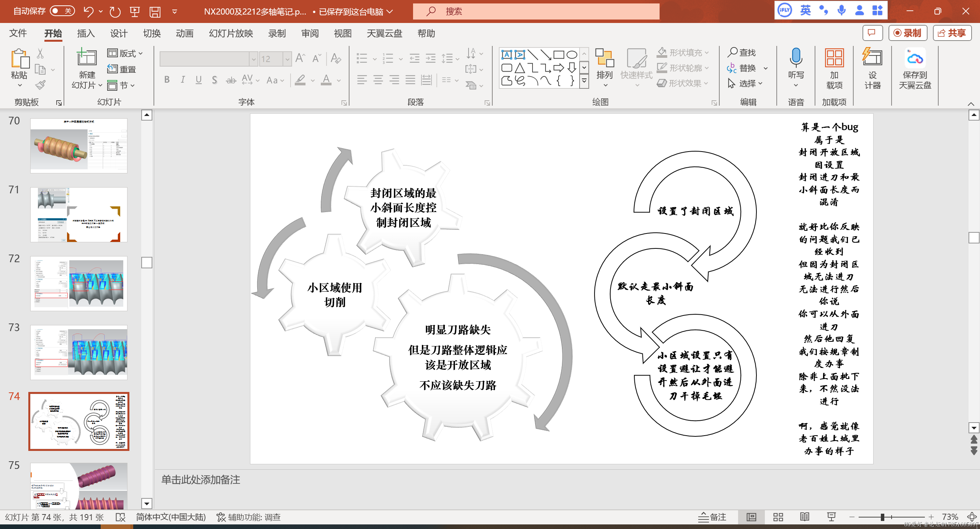Click the Cut scissors icon

point(40,53)
